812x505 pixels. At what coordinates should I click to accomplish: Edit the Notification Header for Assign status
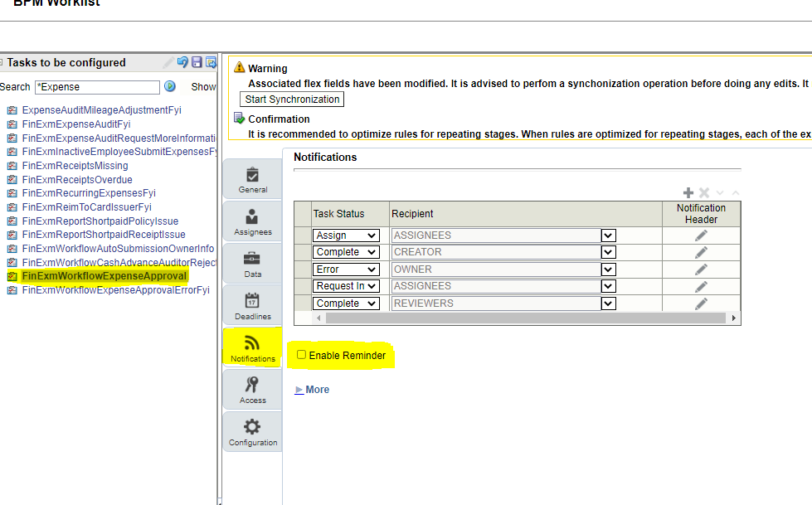pos(701,235)
